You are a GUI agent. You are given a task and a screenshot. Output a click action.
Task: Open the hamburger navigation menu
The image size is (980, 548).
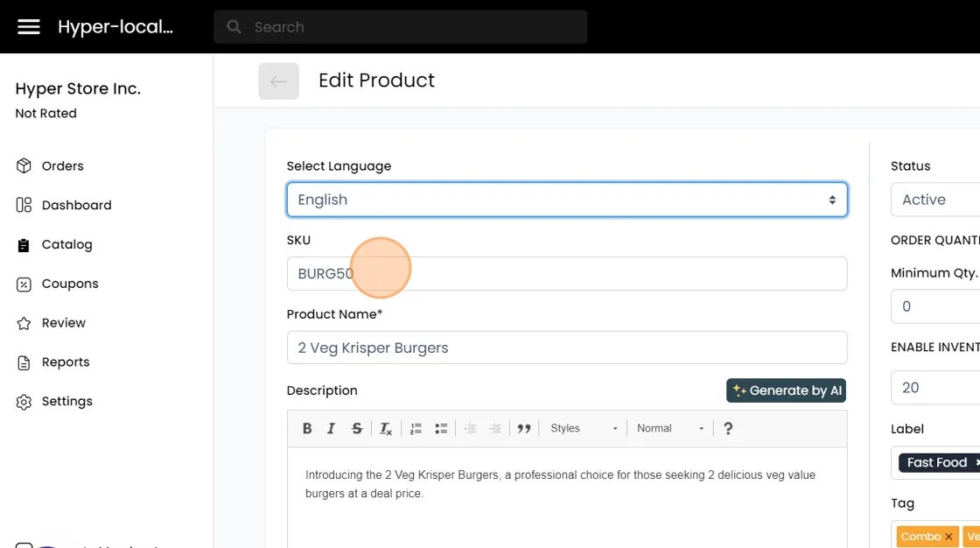click(x=29, y=27)
